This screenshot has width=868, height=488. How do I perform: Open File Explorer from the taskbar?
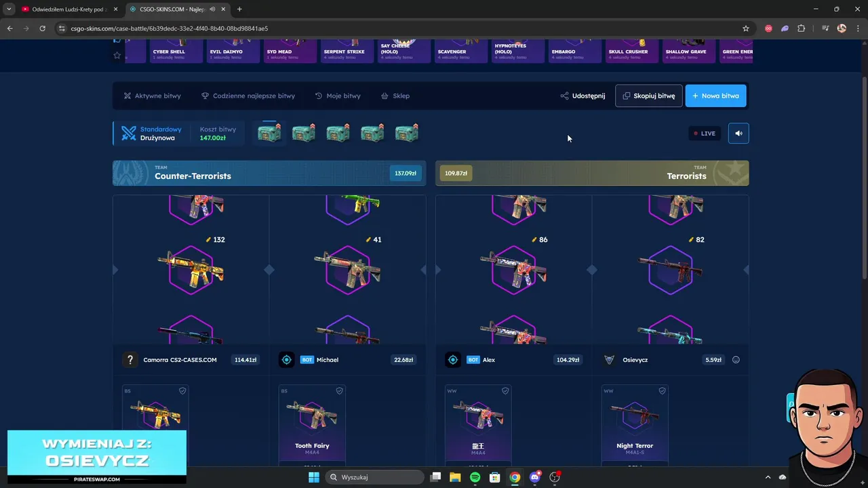[x=455, y=477]
